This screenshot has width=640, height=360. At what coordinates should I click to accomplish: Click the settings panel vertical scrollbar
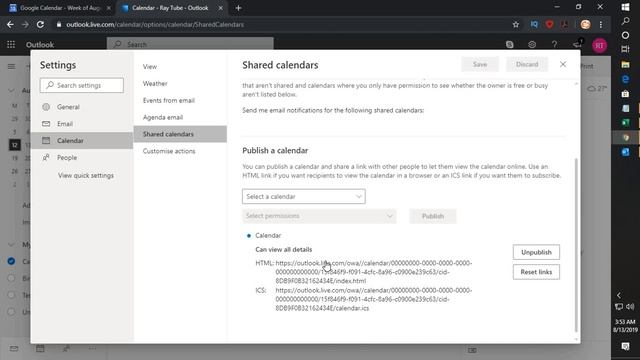pos(576,245)
